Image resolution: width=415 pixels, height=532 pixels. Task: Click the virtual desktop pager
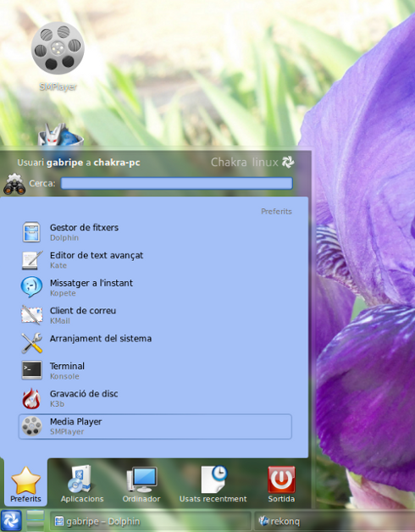click(36, 520)
